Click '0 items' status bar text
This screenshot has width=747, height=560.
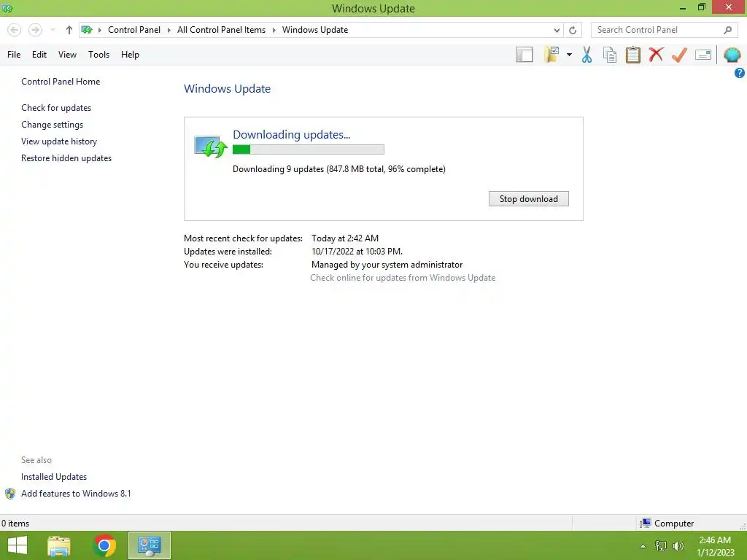pyautogui.click(x=15, y=524)
